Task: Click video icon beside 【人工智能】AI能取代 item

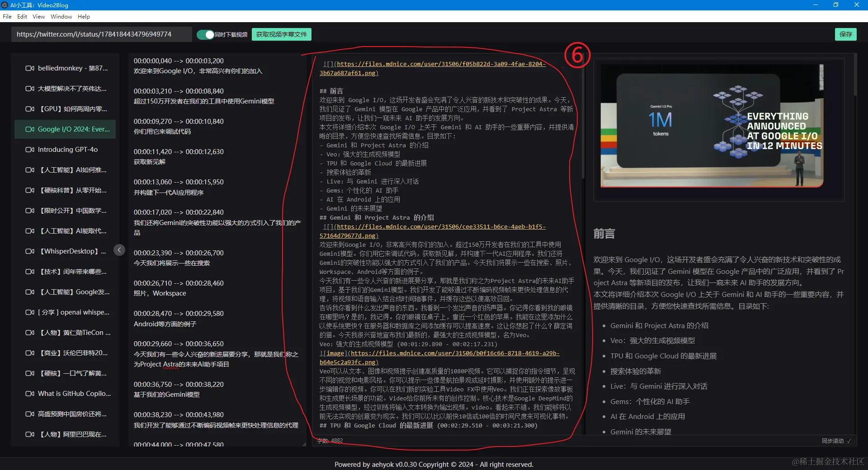Action: [30, 231]
